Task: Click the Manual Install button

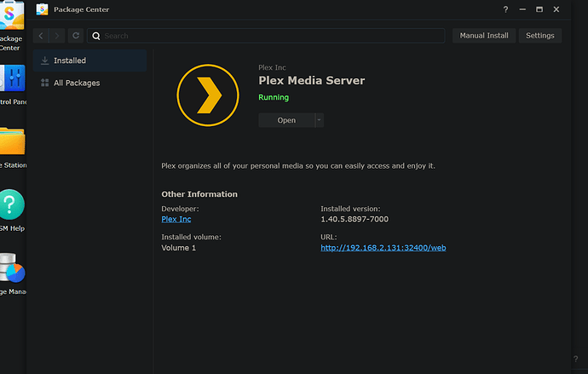Action: tap(484, 36)
